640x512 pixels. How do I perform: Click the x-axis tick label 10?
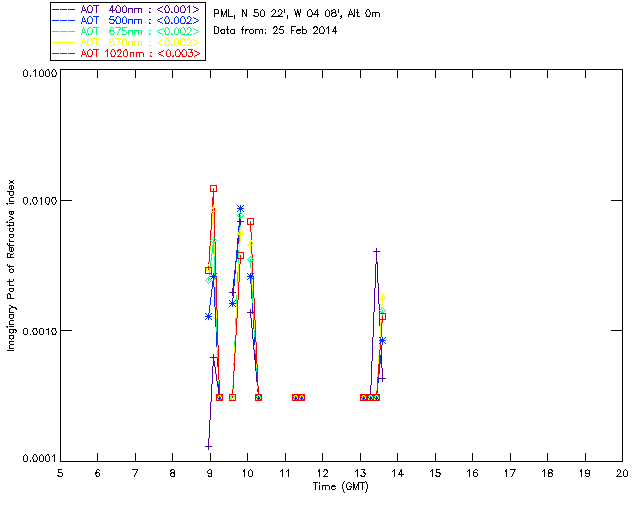tap(247, 473)
